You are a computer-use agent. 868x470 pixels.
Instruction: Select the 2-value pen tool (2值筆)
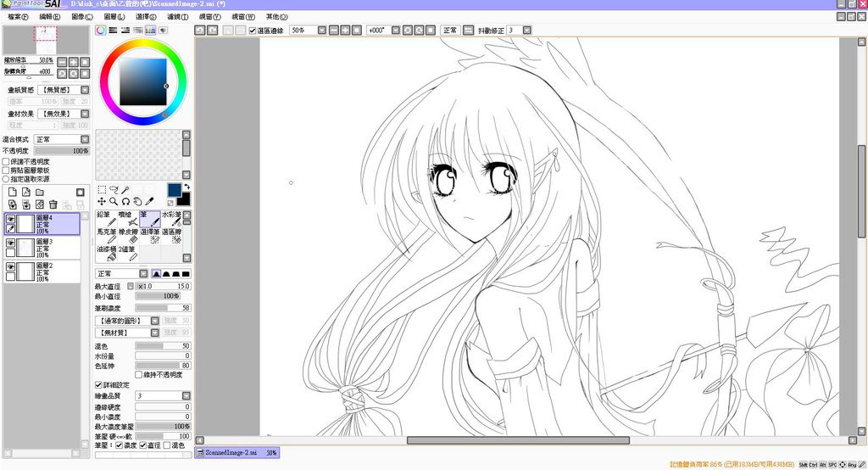[x=128, y=254]
